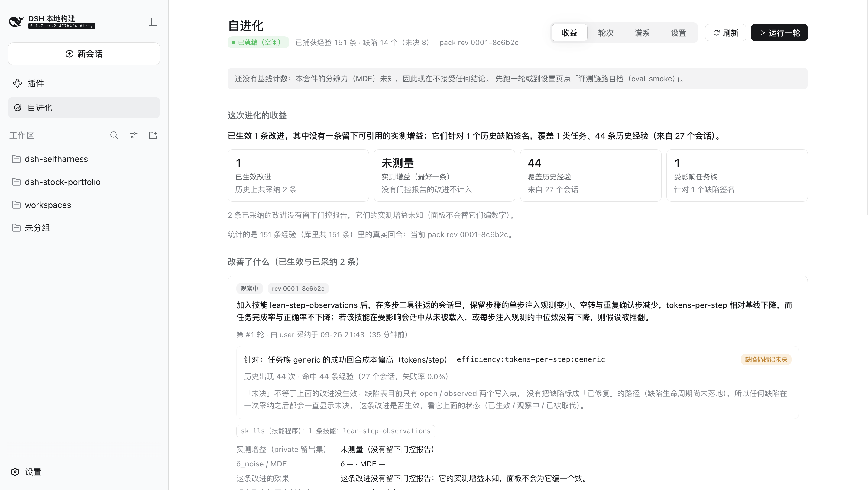Screen dimensions: 868x490
Task: Open workspace filter sliders icon
Action: coord(134,135)
